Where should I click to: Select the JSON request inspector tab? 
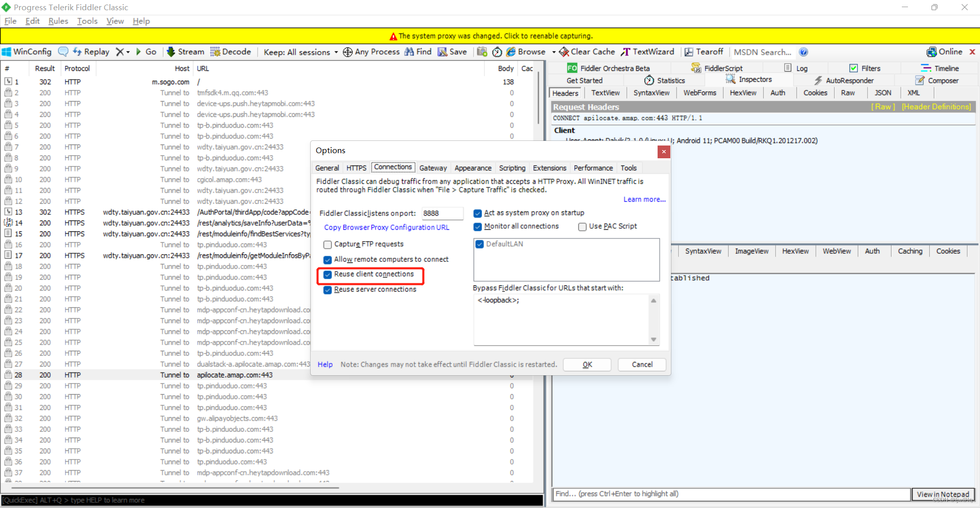[882, 93]
